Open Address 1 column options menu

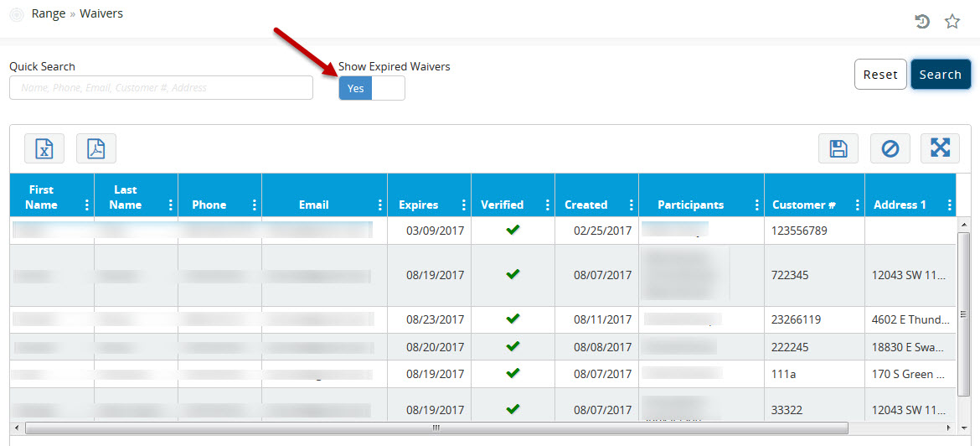click(949, 205)
